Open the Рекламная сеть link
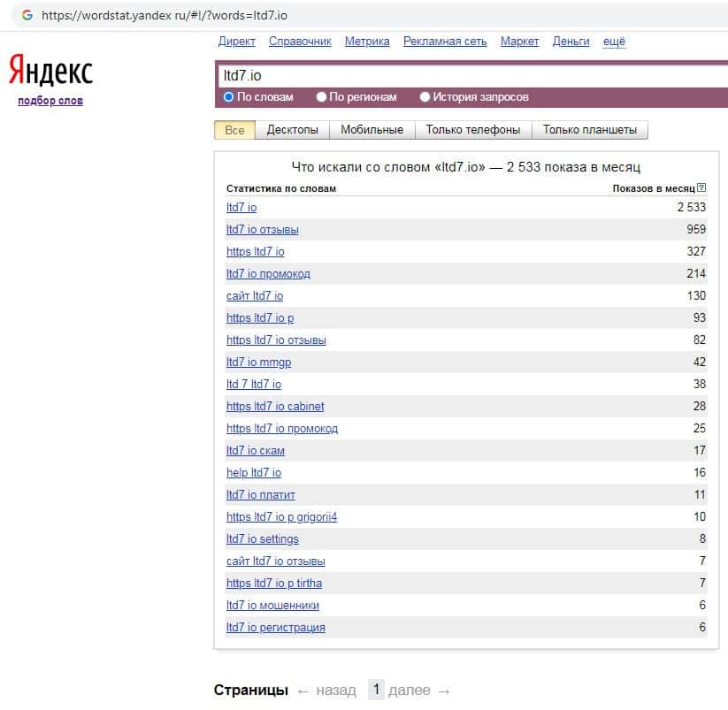Viewport: 728px width, 710px height. click(x=445, y=42)
